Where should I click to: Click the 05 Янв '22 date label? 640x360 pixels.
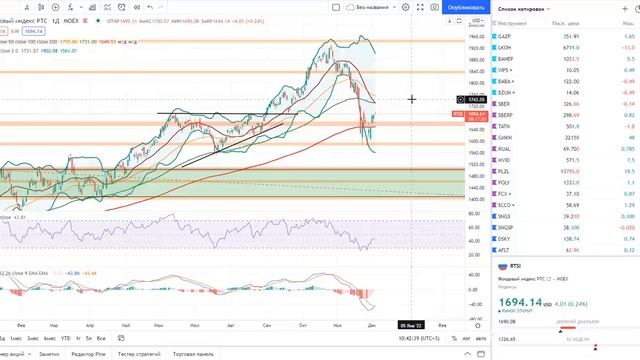411,325
